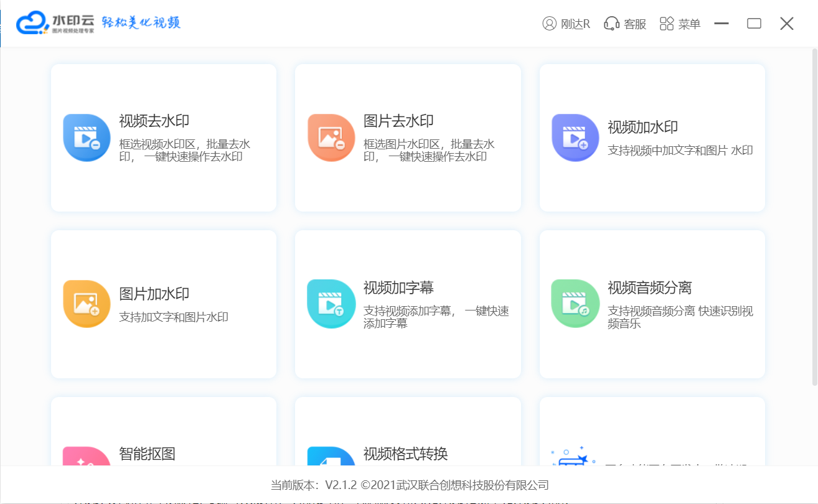
Task: Open the 菜单 menu label
Action: pyautogui.click(x=689, y=24)
